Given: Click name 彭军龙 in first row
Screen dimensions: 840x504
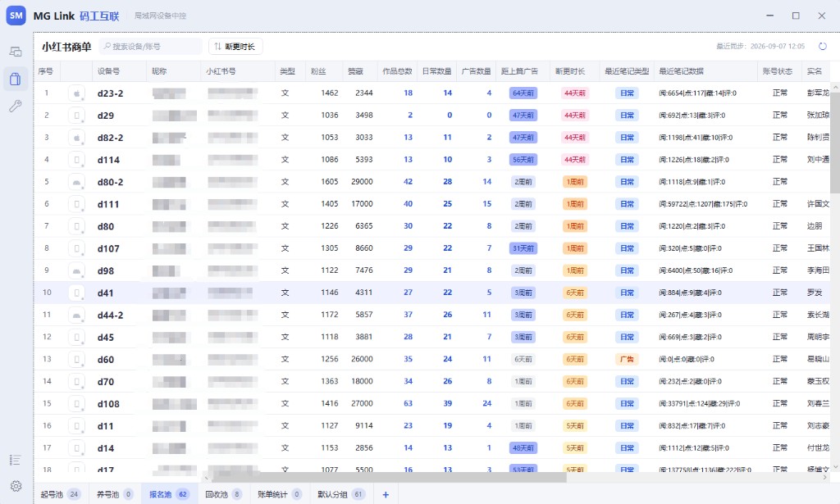Looking at the screenshot, I should tap(818, 93).
